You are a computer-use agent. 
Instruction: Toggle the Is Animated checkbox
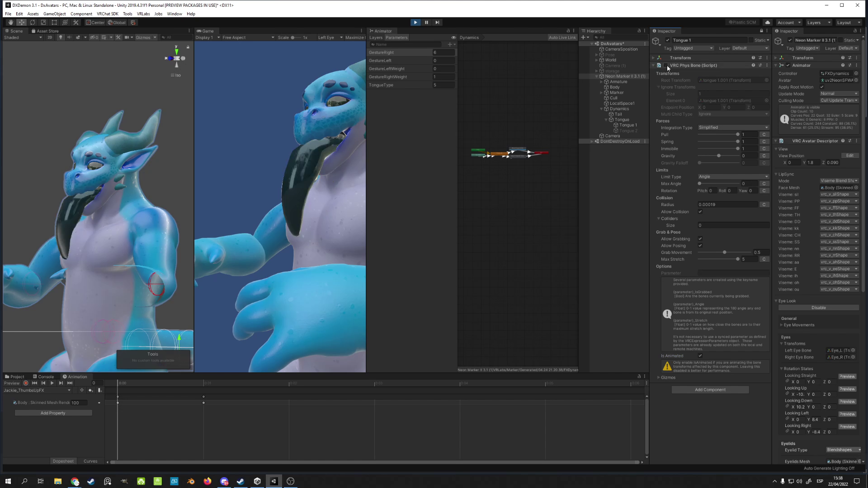coord(700,356)
